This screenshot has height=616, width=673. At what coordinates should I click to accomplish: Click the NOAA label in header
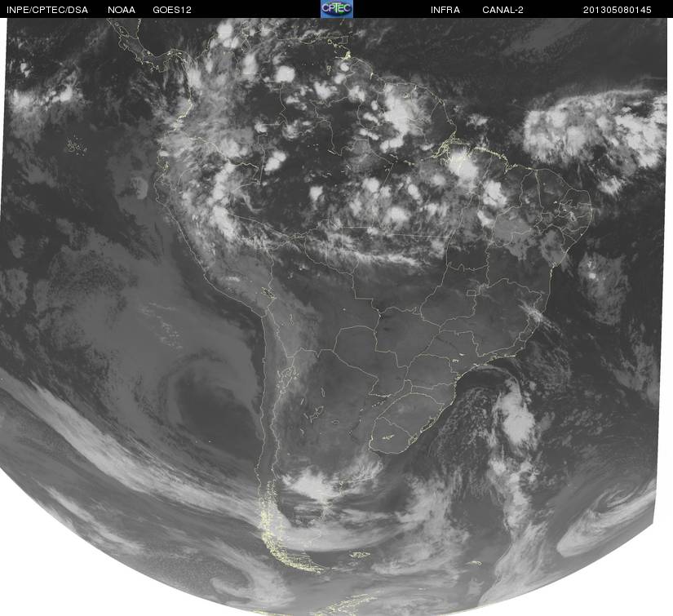pyautogui.click(x=122, y=10)
